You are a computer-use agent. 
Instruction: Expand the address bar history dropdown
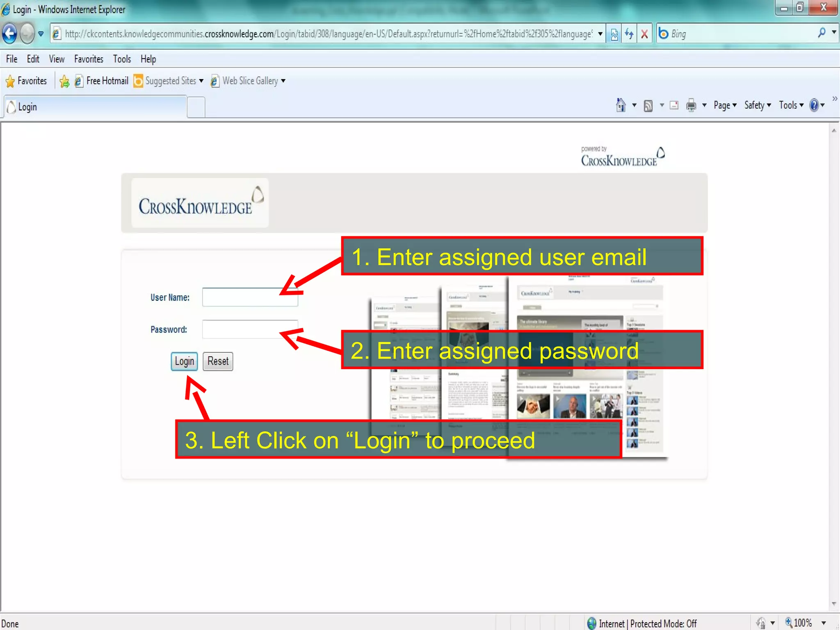click(x=600, y=34)
